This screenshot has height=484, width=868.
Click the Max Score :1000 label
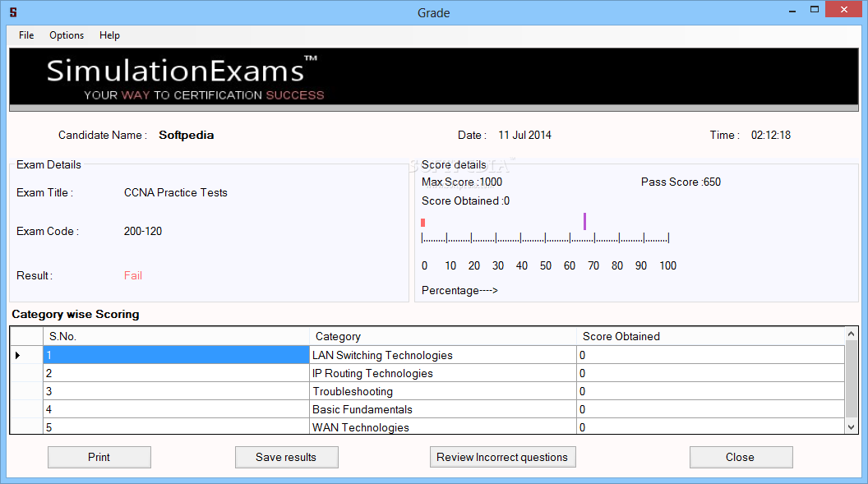click(462, 182)
